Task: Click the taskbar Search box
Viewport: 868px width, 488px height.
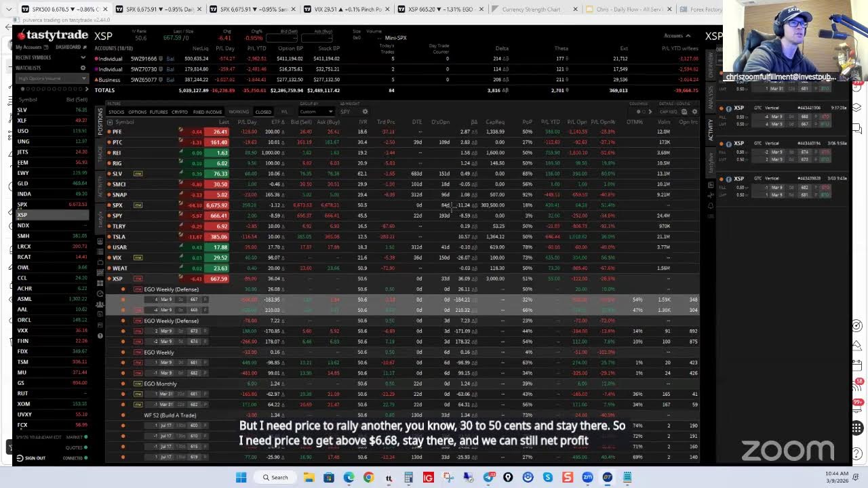Action: tap(277, 477)
